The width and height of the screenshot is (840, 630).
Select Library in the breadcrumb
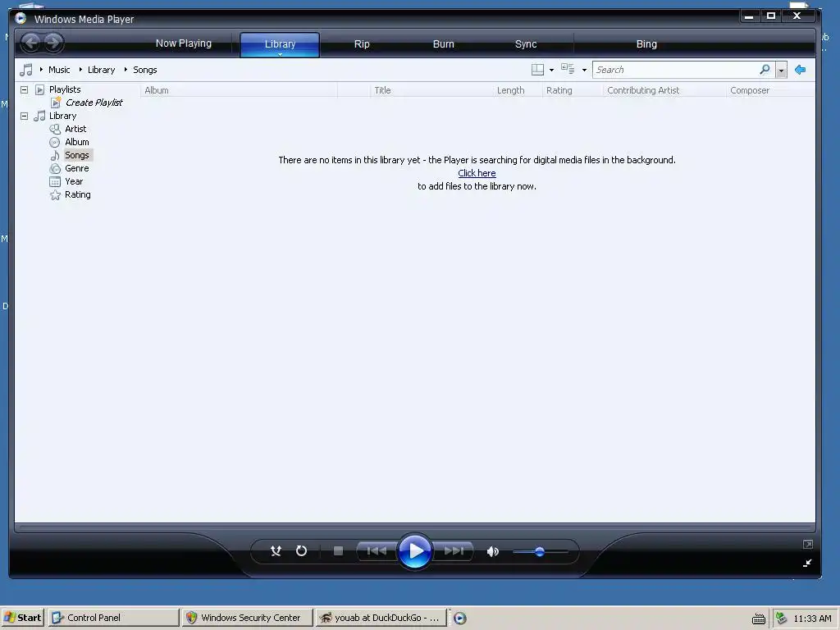click(101, 70)
